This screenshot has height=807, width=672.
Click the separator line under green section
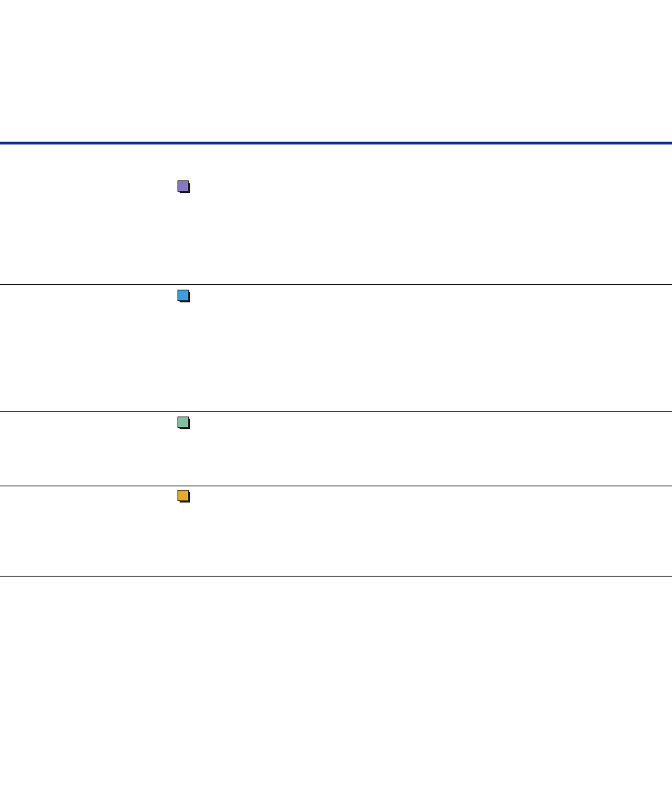click(336, 486)
